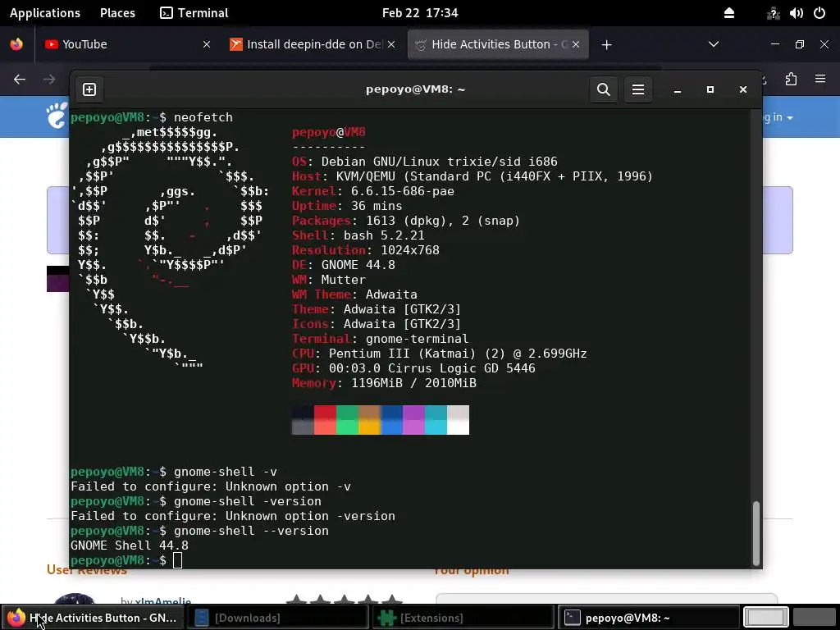Viewport: 840px width, 630px height.
Task: Close the Hide Activities Button browser tab
Action: [x=576, y=44]
